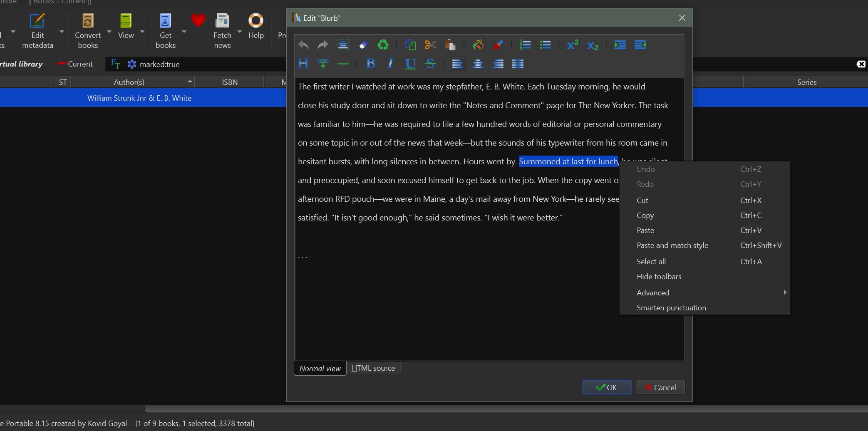Click the Select all toolbar icon
This screenshot has width=868, height=431.
343,45
